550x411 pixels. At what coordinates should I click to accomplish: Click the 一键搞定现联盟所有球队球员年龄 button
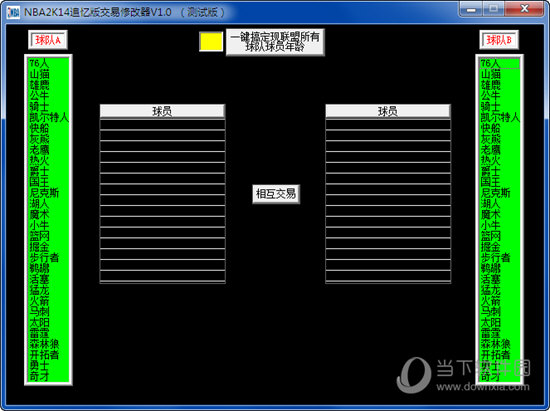275,42
